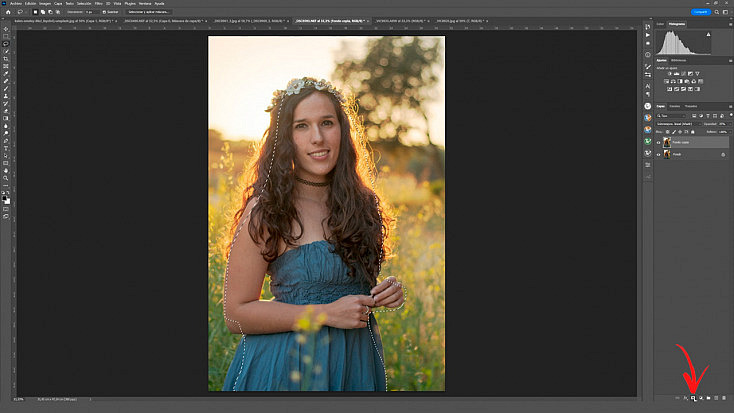Open the Opacidad value dropdown

click(729, 124)
